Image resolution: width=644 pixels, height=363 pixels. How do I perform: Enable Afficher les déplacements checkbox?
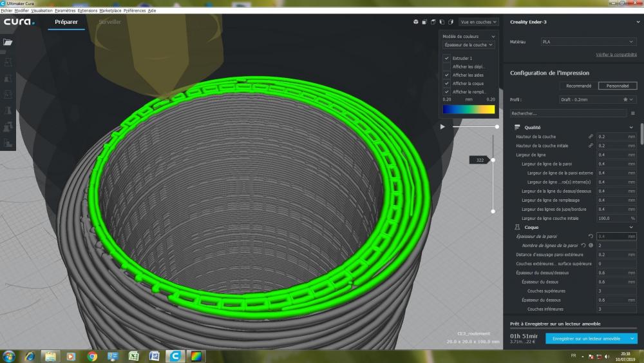tap(446, 66)
